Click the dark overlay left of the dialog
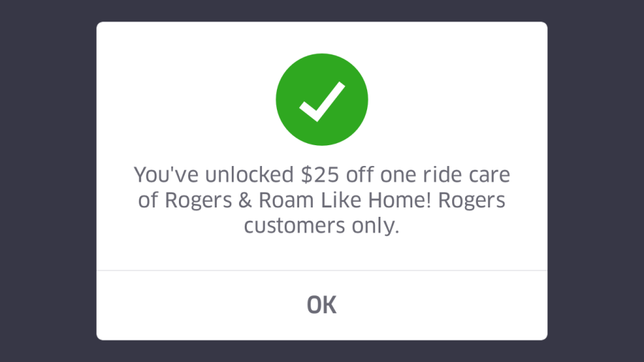644x362 pixels. click(48, 181)
